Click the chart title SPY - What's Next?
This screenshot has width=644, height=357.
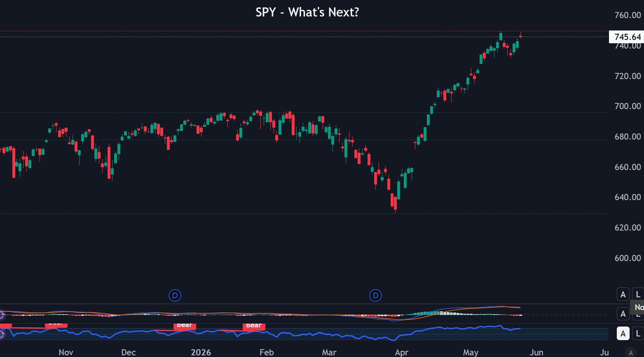click(x=307, y=12)
